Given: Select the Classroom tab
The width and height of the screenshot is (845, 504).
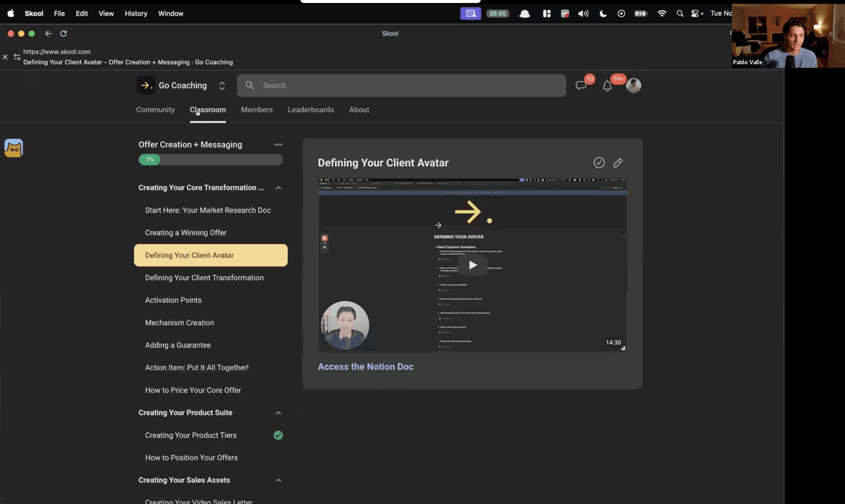Looking at the screenshot, I should point(208,109).
